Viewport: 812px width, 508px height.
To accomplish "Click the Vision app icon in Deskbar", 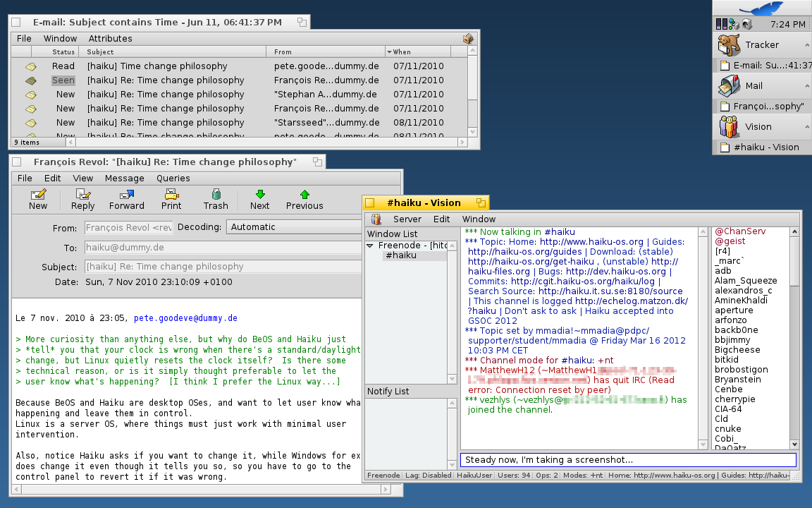I will (x=729, y=127).
